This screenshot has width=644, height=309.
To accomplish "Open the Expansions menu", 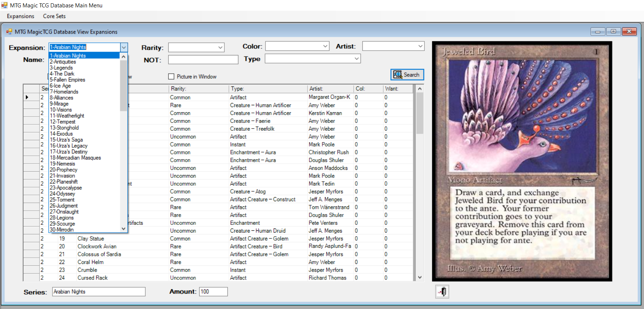I will point(21,16).
